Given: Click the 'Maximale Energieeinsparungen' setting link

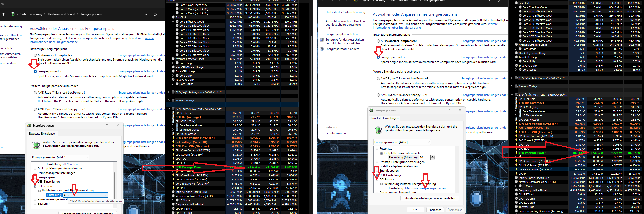Looking at the screenshot, I should pos(425,188).
